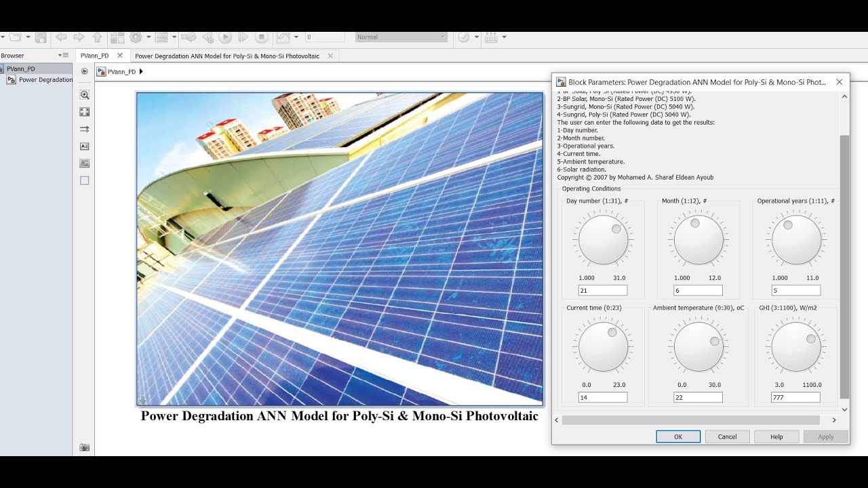Toggle the sample time legend arrows icon
Viewport: 868px width, 488px height.
click(85, 129)
